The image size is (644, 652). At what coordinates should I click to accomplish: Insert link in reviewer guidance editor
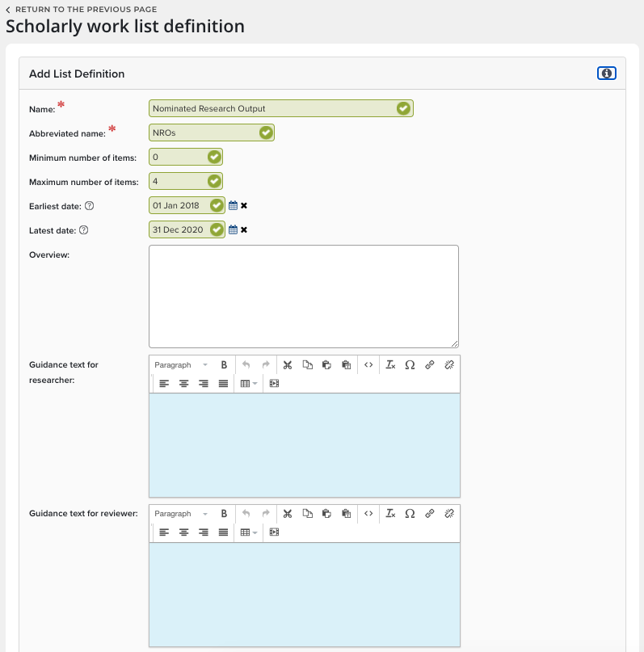coord(430,514)
